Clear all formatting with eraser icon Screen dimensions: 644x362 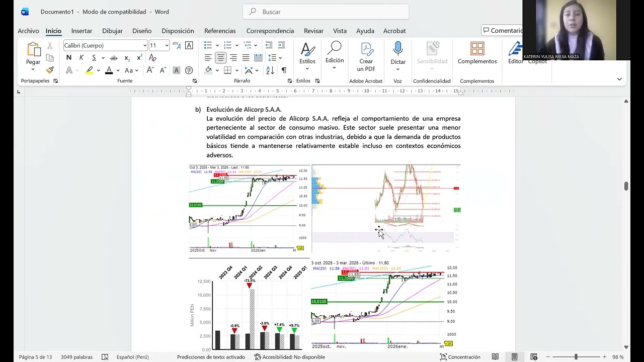point(152,58)
